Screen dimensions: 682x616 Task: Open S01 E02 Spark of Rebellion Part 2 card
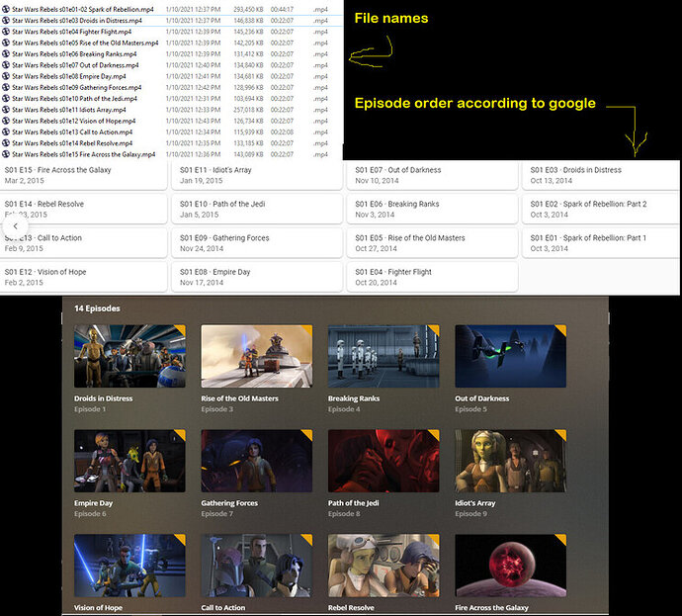coord(602,210)
